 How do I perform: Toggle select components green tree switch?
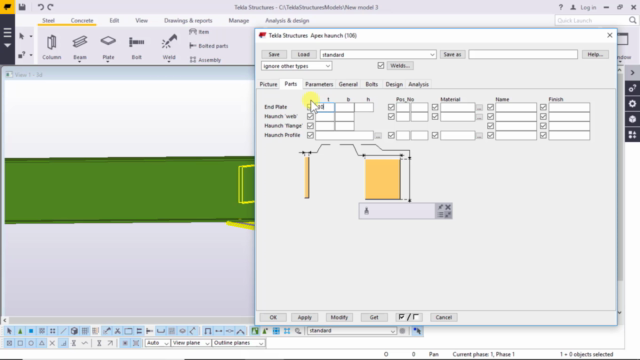pos(20,331)
